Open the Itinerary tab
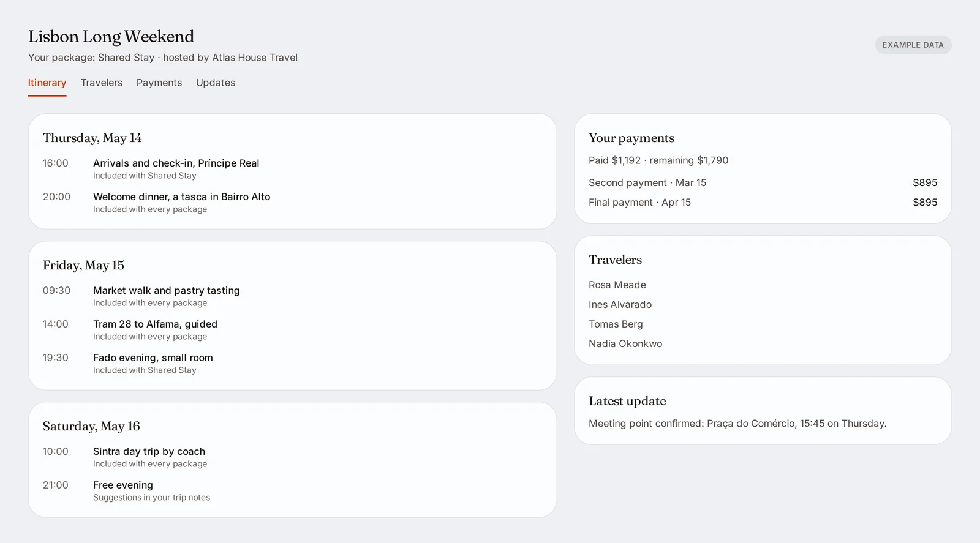 (x=47, y=83)
